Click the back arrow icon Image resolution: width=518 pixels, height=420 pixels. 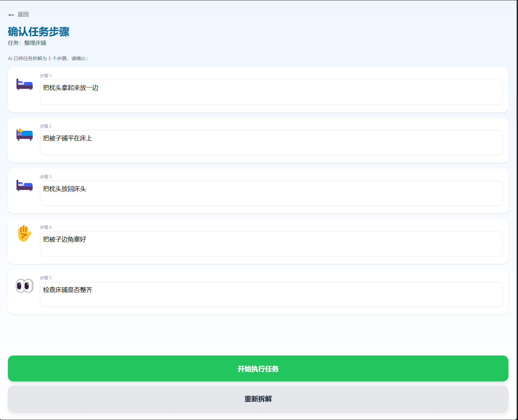coord(11,15)
